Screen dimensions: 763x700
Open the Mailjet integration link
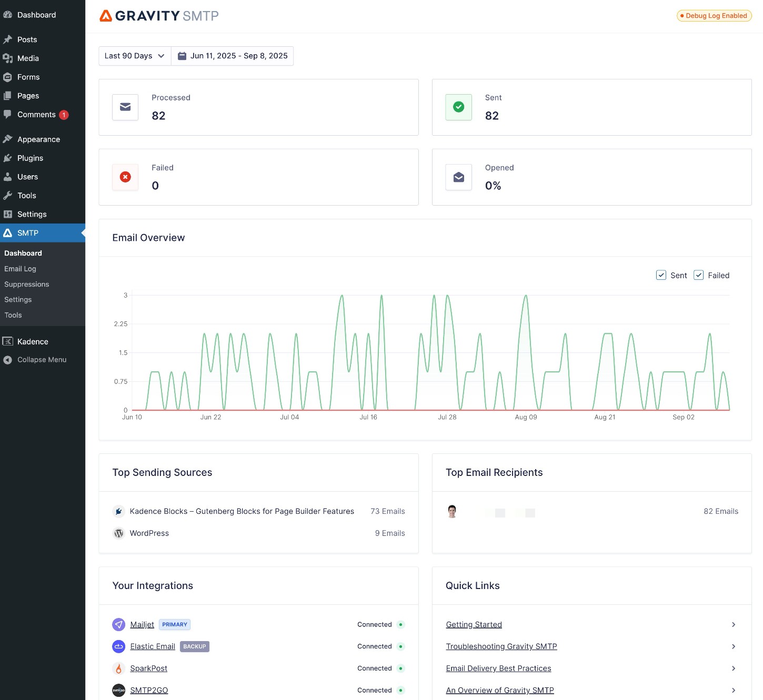pyautogui.click(x=142, y=625)
